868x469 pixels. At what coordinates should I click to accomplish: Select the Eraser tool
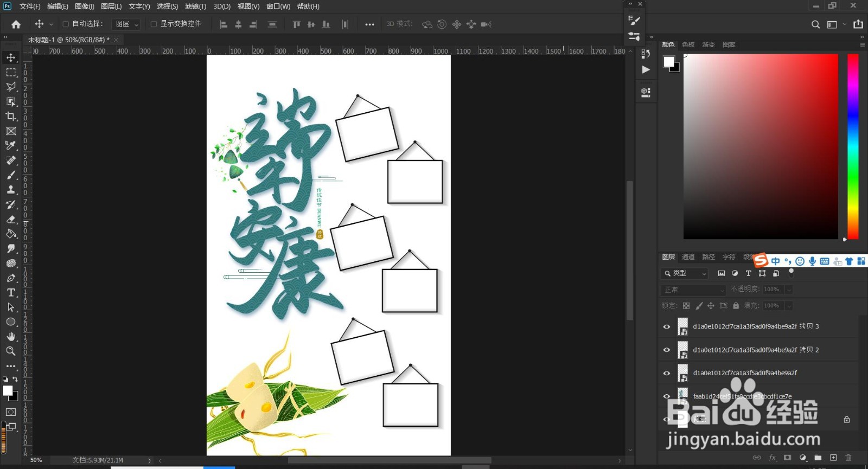(x=11, y=219)
